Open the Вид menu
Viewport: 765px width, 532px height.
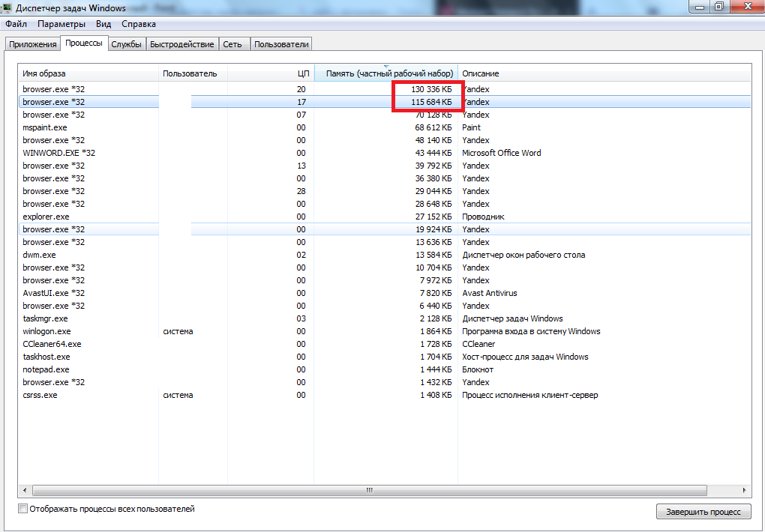point(103,24)
